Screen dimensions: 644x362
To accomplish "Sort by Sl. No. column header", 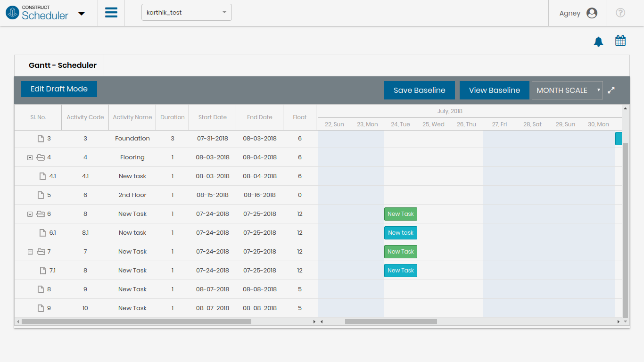I will 38,117.
